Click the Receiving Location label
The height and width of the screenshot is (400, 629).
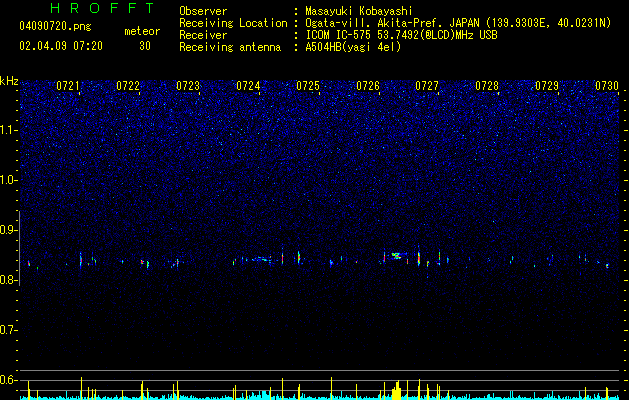[x=233, y=23]
